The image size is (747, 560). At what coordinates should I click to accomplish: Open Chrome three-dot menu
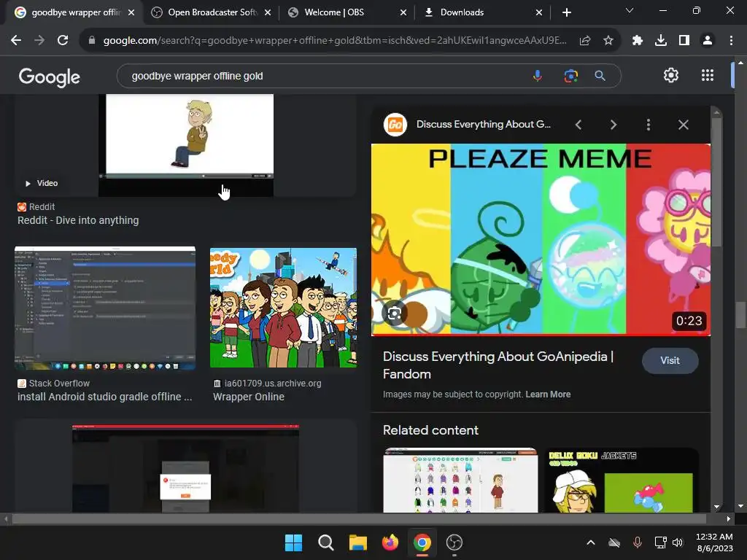(731, 41)
